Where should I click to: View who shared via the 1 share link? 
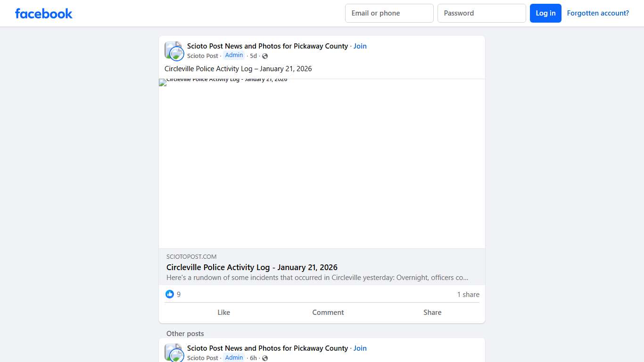[x=468, y=294]
